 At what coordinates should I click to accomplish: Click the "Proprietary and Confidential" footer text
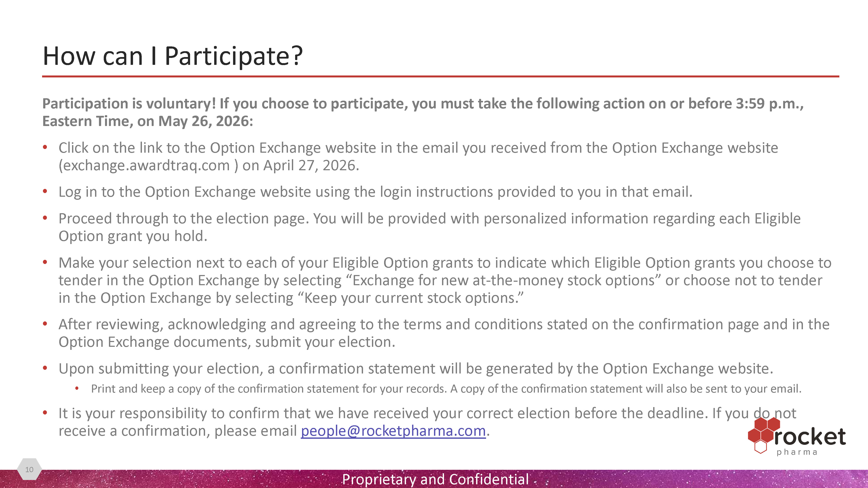[x=435, y=479]
